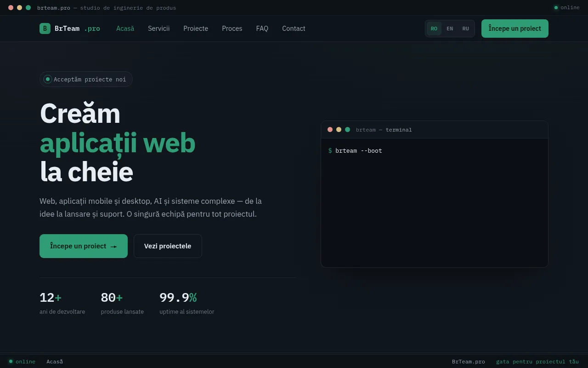Switch language to RU

465,29
